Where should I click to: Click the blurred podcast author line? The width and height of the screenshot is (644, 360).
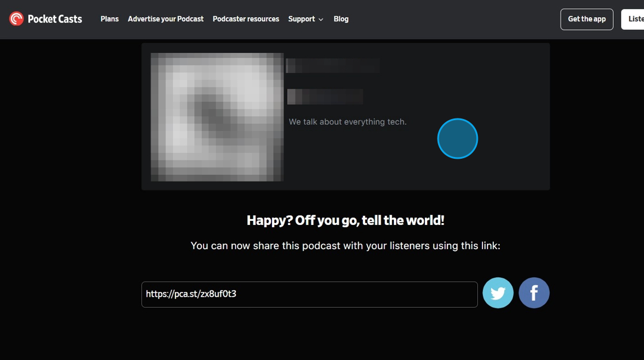point(325,97)
